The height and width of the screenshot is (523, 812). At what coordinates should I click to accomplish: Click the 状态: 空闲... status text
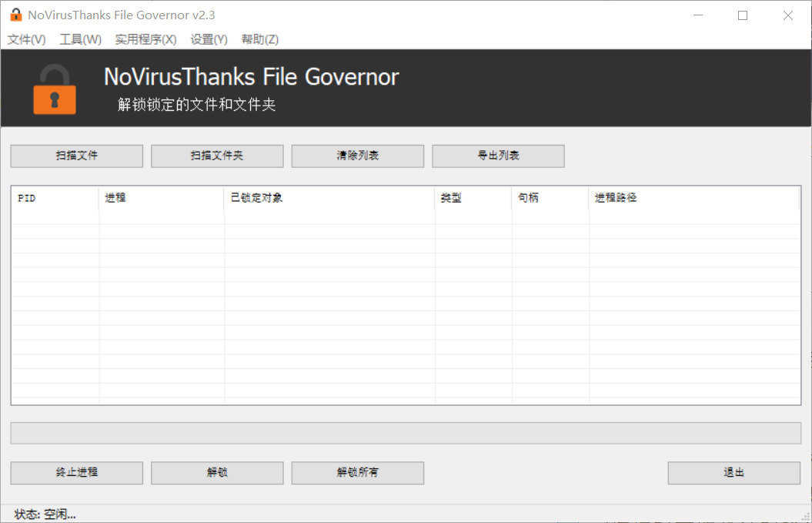[45, 515]
